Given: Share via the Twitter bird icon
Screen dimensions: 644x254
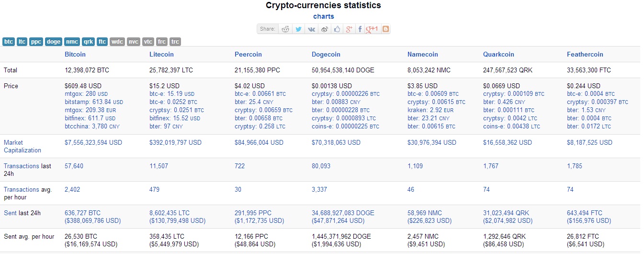Looking at the screenshot, I should pyautogui.click(x=298, y=29).
